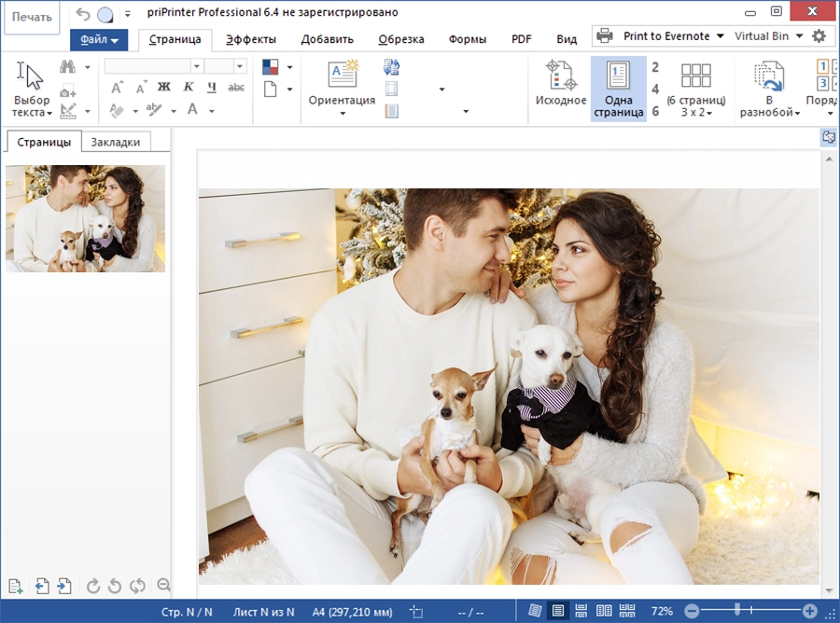Image resolution: width=840 pixels, height=623 pixels.
Task: Click the blank page paper icon
Action: click(x=270, y=89)
